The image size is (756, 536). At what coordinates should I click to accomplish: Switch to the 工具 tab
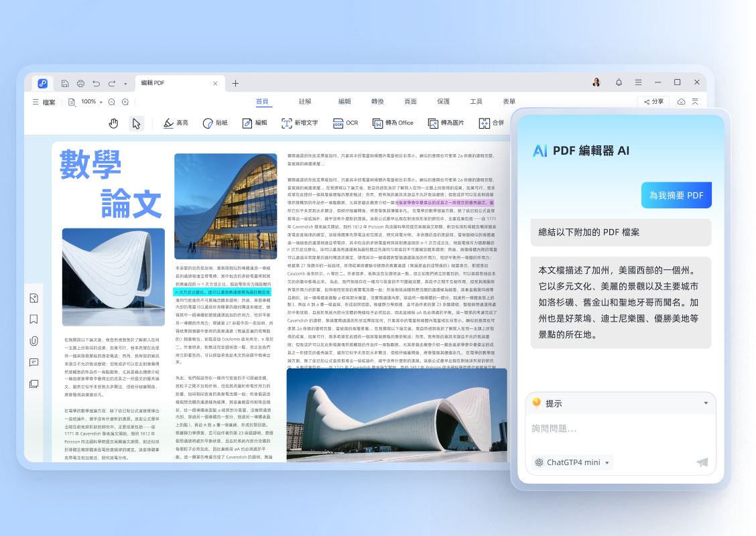point(477,101)
